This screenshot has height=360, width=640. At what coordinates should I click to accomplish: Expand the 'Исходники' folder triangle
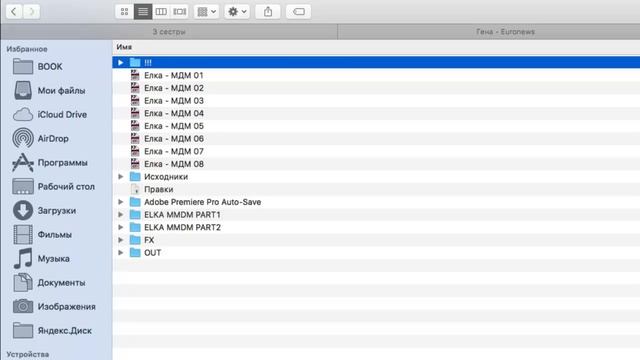pos(121,177)
